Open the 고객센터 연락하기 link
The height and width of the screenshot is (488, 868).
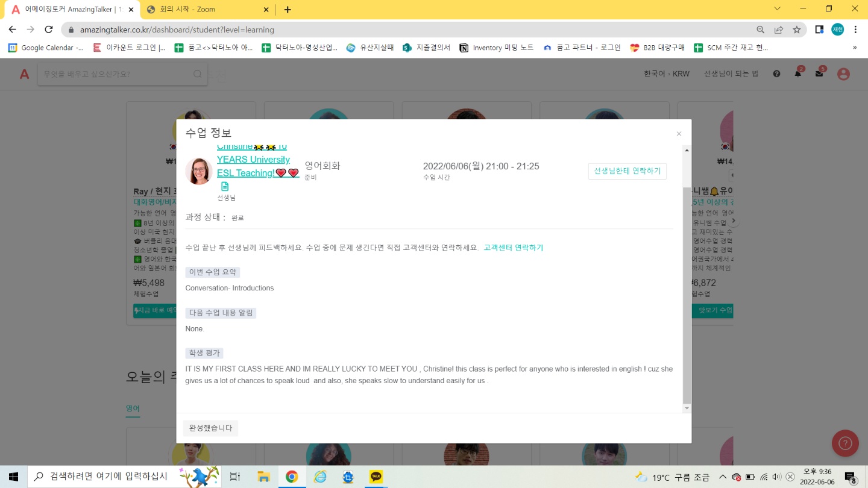coord(514,248)
